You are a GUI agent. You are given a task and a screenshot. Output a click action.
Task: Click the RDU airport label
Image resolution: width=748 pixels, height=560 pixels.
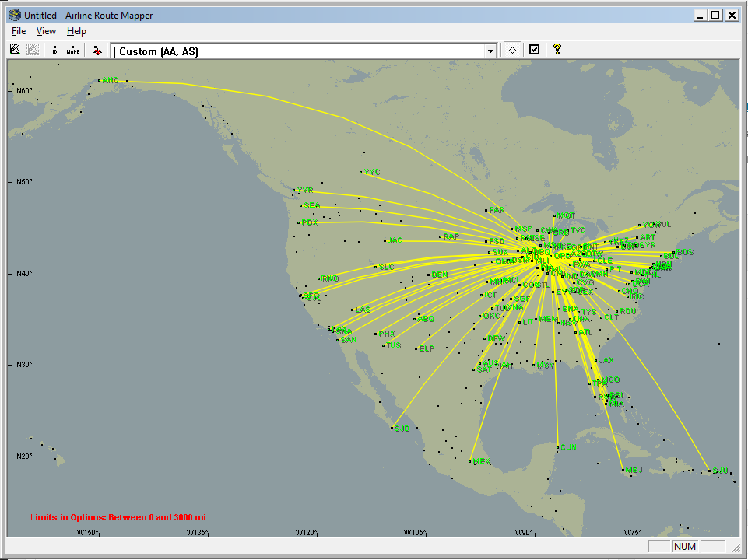click(628, 312)
